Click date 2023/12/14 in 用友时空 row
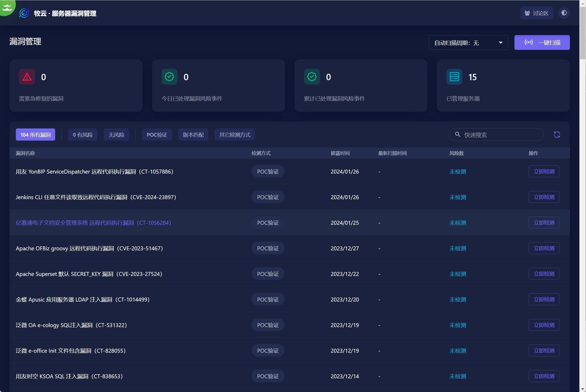Image resolution: width=586 pixels, height=392 pixels. [x=345, y=376]
